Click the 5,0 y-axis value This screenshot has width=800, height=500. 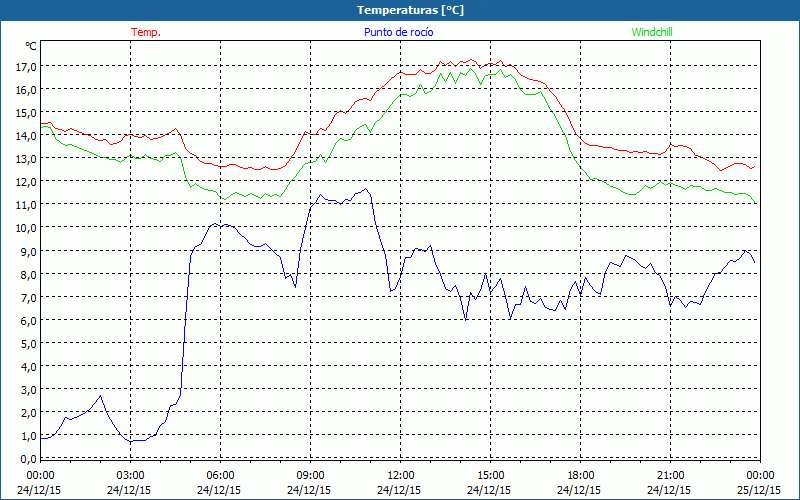pos(29,343)
